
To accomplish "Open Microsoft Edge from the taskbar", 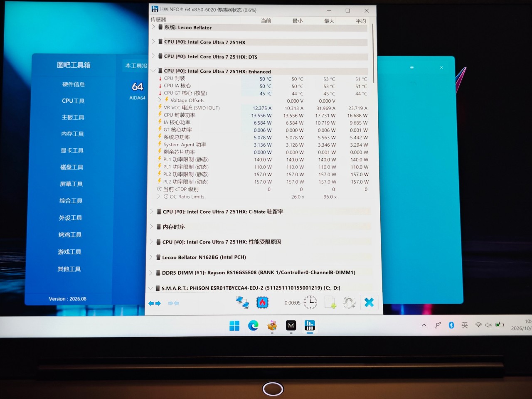I will click(253, 325).
